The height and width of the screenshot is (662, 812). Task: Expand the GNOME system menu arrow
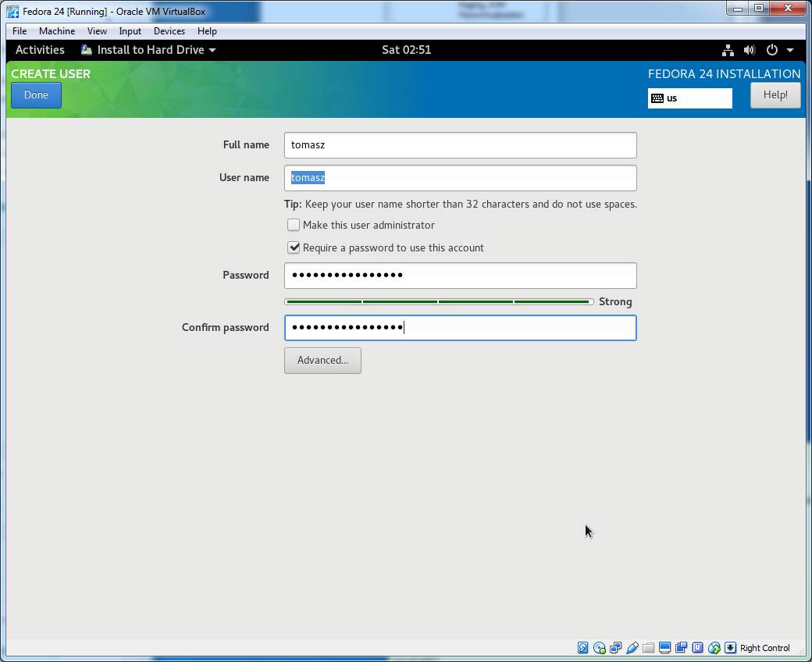point(790,50)
